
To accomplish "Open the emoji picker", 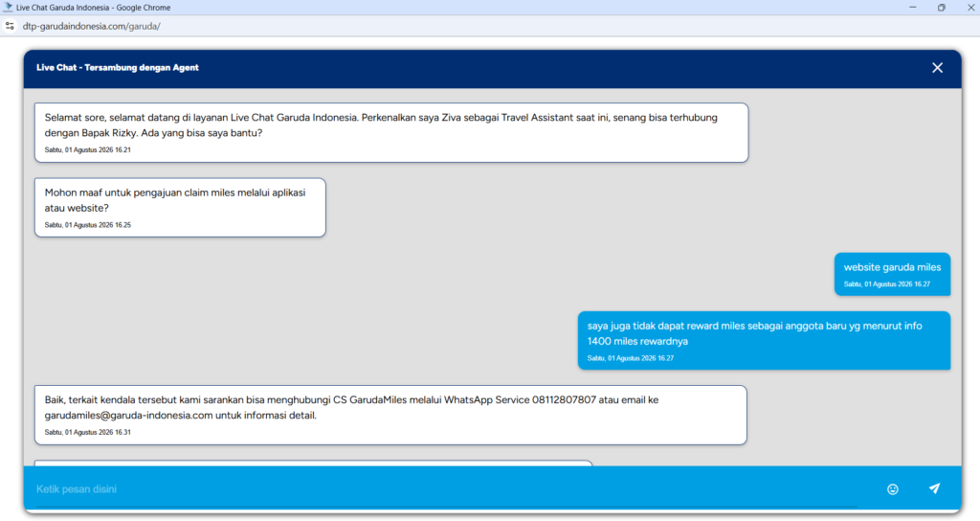I will tap(893, 489).
